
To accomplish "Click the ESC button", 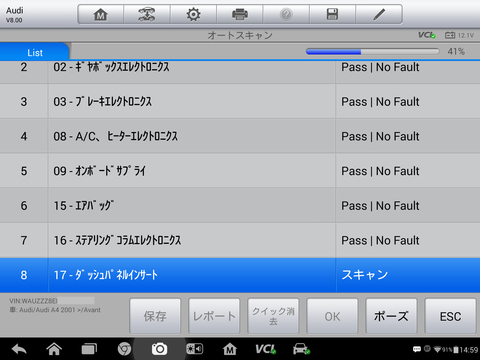I will tap(450, 316).
